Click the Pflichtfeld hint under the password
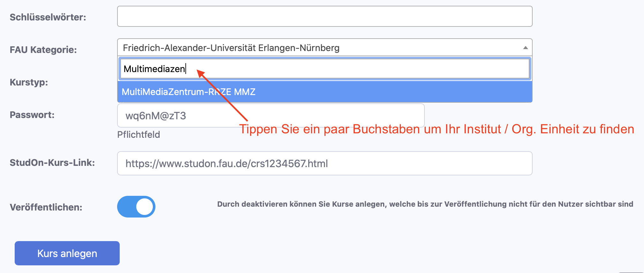This screenshot has width=644, height=273. (x=139, y=135)
